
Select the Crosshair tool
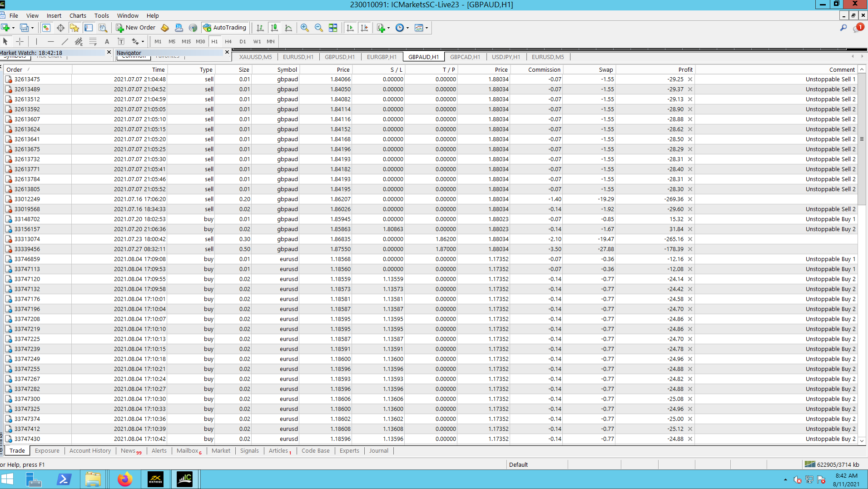[x=20, y=41]
